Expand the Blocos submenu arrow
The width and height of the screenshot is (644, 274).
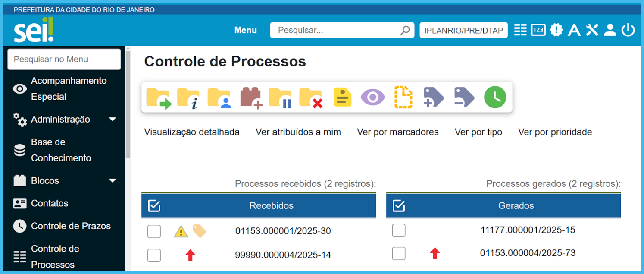click(x=113, y=181)
